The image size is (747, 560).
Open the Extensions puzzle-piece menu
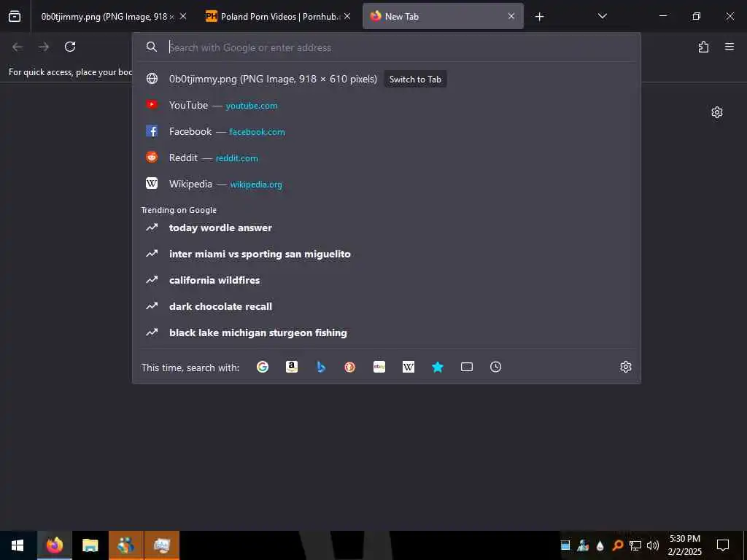point(704,47)
